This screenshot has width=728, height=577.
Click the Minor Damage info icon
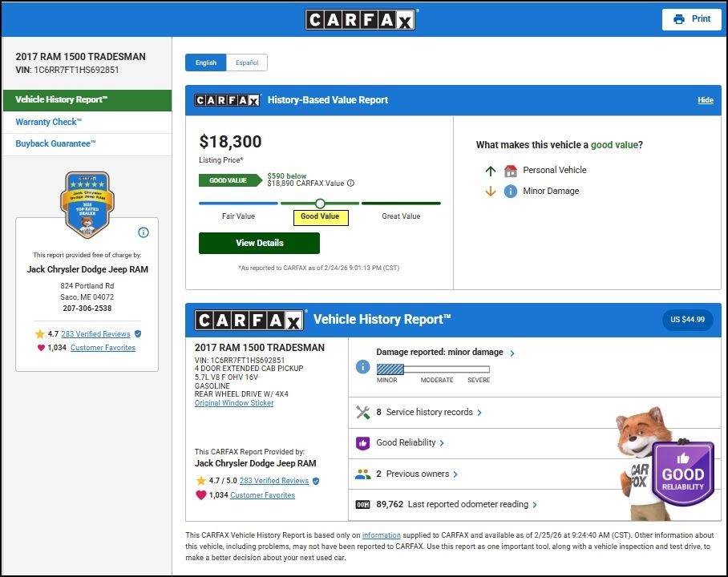[511, 192]
